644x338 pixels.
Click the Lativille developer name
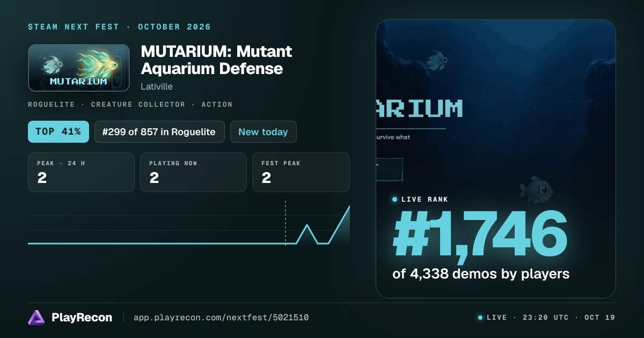pos(157,86)
